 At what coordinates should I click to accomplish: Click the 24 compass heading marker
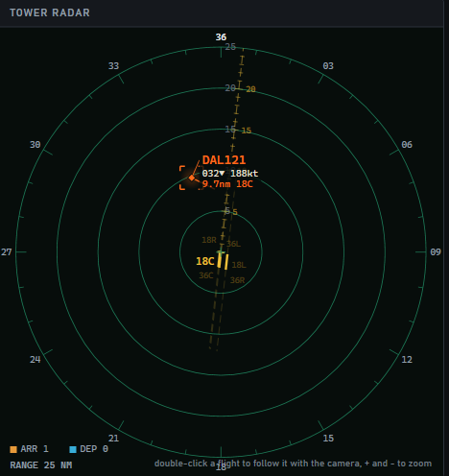click(x=35, y=360)
